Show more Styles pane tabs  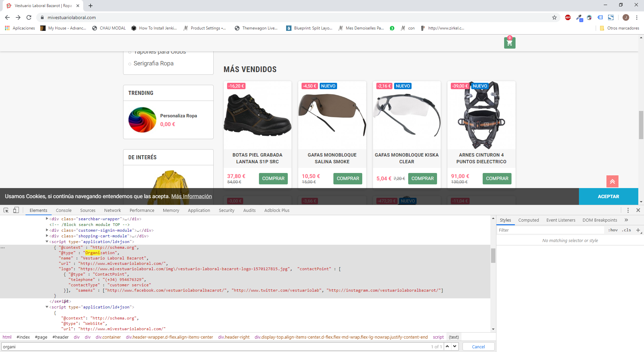click(626, 220)
